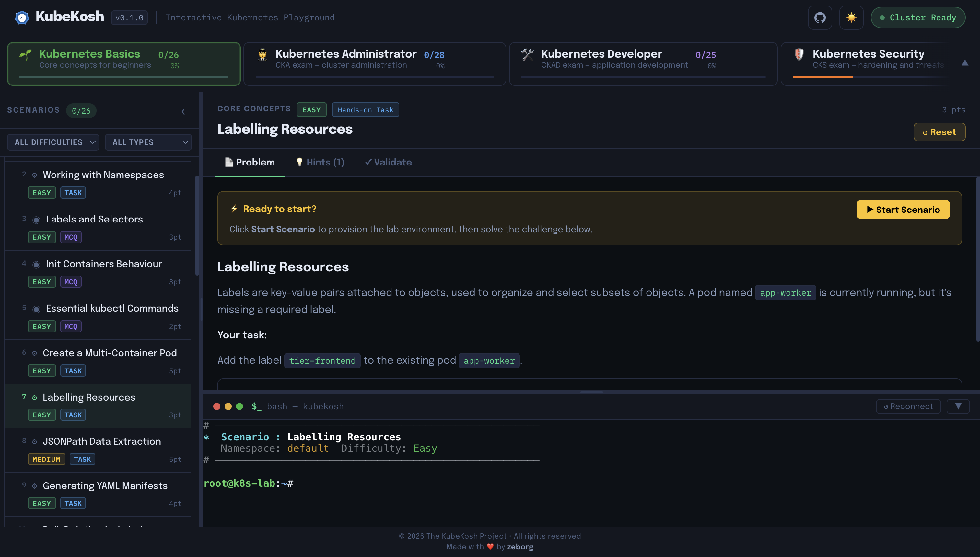Viewport: 980px width, 557px height.
Task: Open the Essential kubectl Commands scenario
Action: tap(98, 317)
